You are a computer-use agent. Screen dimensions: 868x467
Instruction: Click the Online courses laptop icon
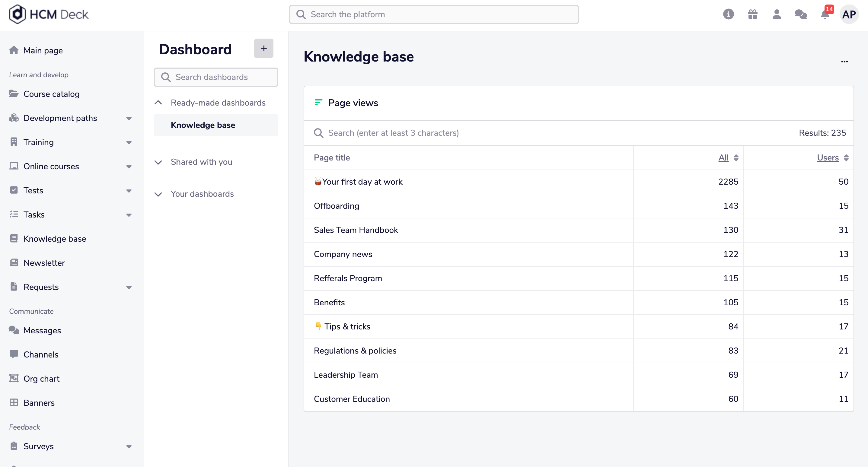point(14,166)
